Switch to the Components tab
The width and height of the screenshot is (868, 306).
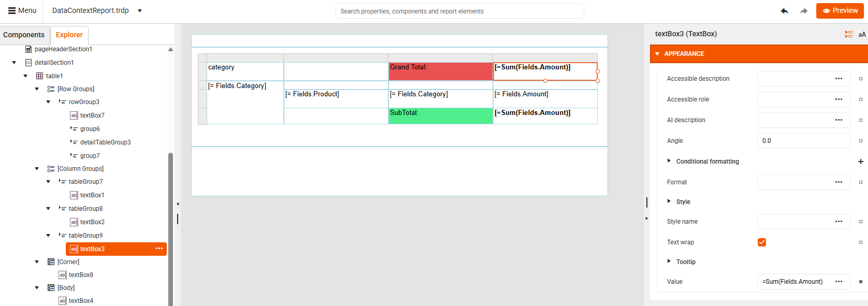click(x=24, y=35)
